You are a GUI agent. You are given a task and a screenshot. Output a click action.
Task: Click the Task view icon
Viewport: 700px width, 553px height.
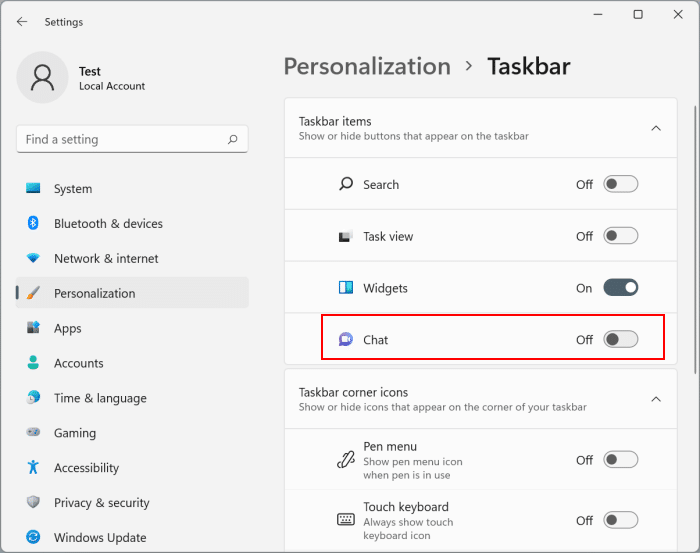coord(346,236)
